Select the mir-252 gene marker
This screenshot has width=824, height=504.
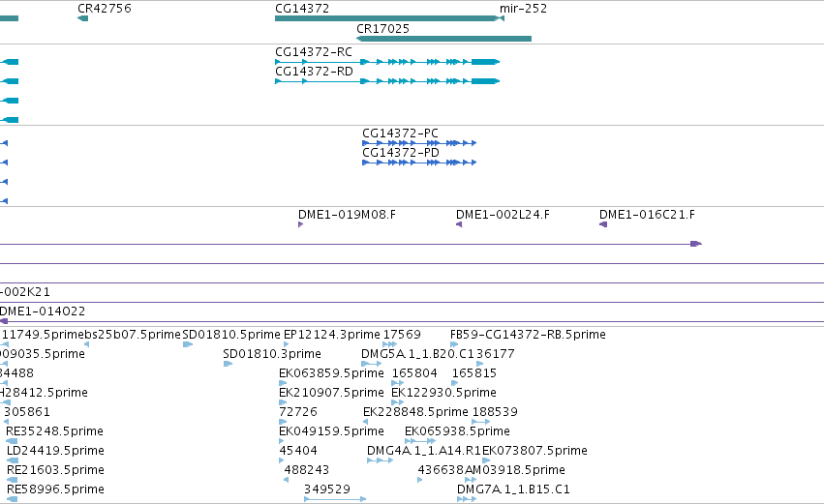coord(502,18)
